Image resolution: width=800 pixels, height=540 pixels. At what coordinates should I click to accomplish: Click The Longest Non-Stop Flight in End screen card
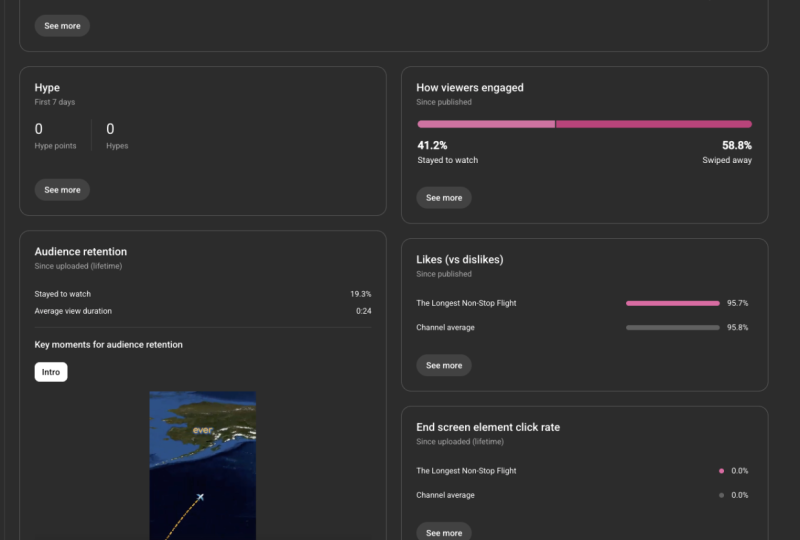(466, 471)
